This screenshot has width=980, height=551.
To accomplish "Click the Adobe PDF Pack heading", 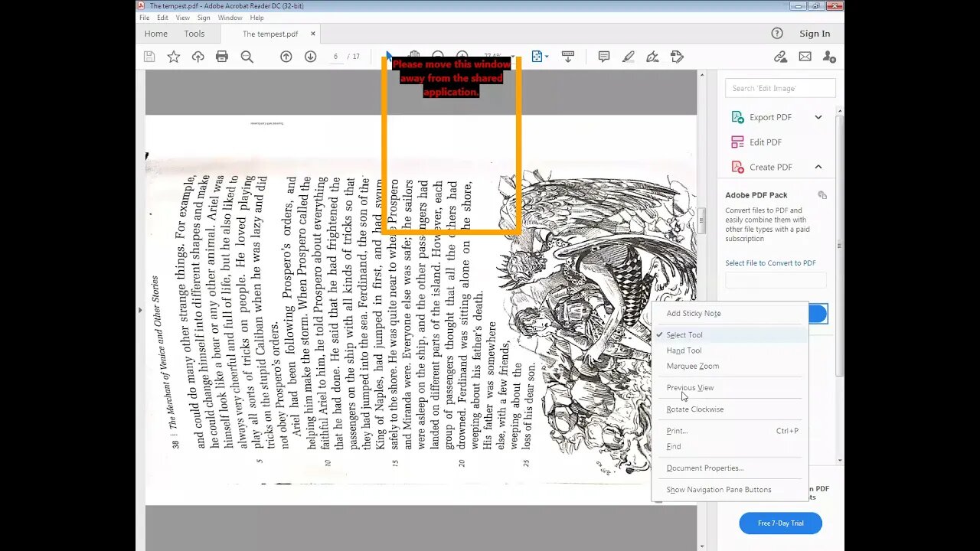I will coord(756,195).
